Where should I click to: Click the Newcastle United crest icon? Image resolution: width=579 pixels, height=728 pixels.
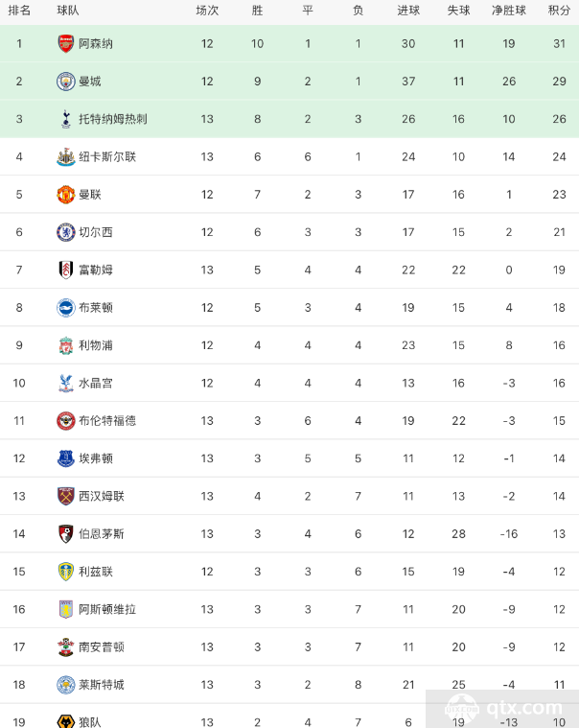coord(66,157)
